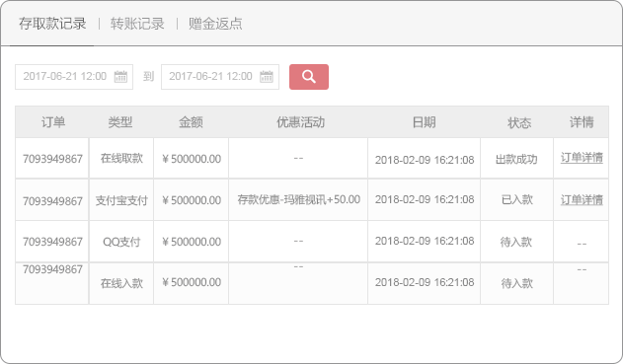
Task: Open calendar icon in start date field
Action: pyautogui.click(x=120, y=76)
